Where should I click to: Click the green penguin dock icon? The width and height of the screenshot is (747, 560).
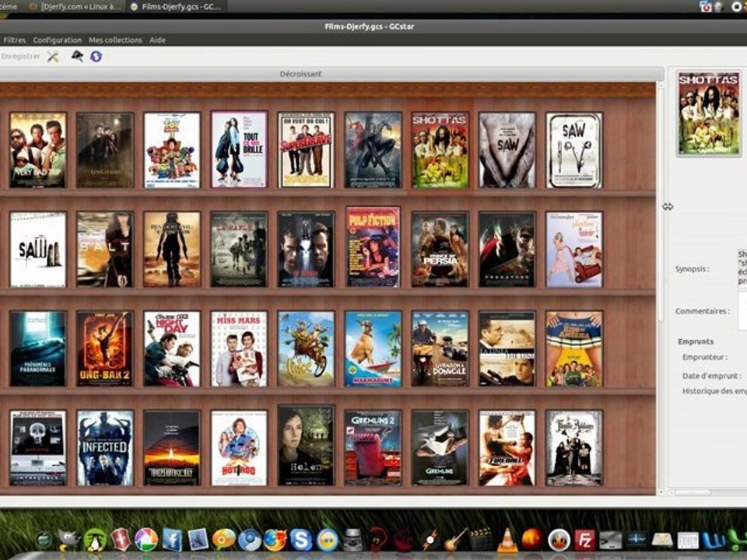tap(95, 540)
